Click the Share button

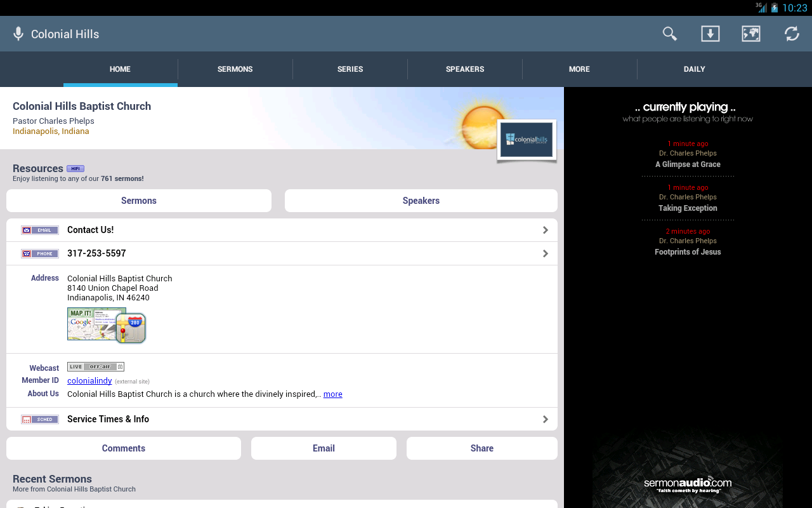(482, 448)
